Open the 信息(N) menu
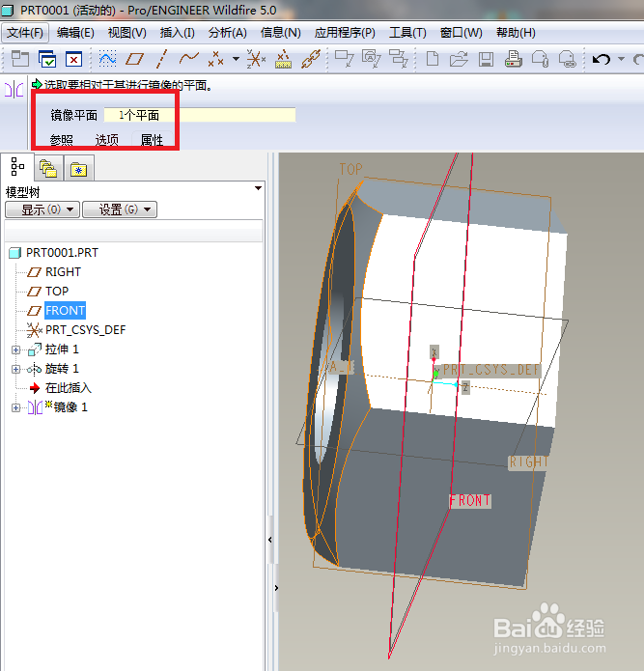The height and width of the screenshot is (671, 644). [x=281, y=33]
